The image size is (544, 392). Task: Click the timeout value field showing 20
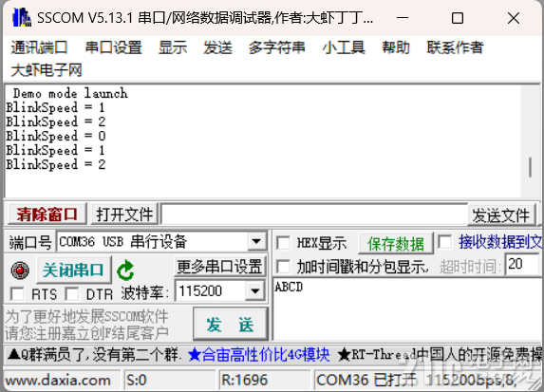point(522,265)
